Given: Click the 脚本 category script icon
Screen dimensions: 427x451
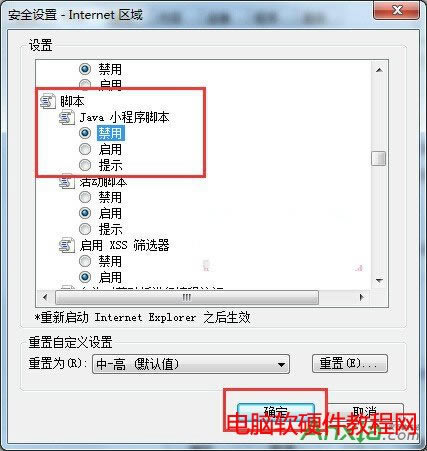Looking at the screenshot, I should click(48, 101).
